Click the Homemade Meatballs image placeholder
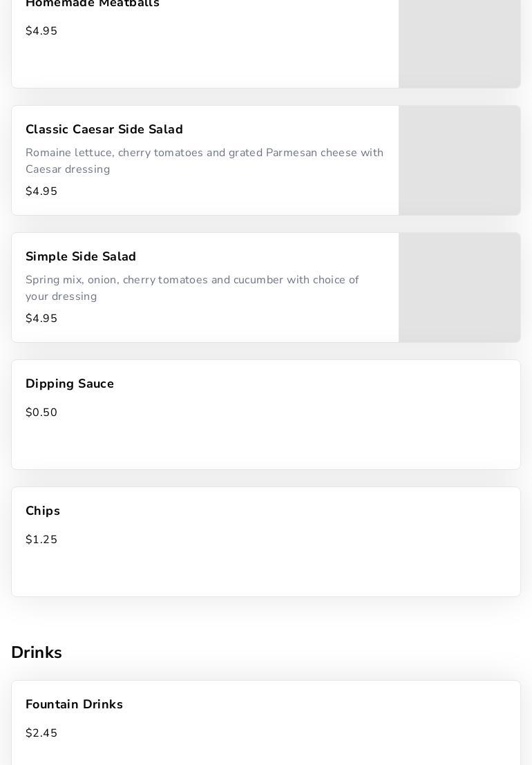This screenshot has width=532, height=765. (459, 41)
